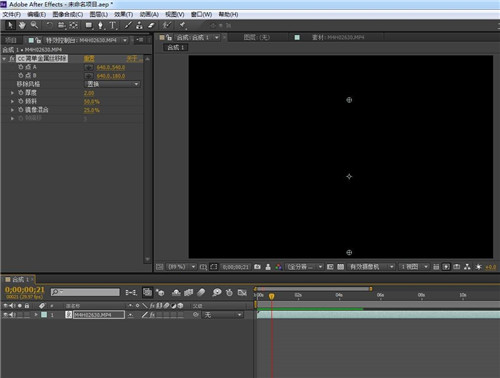The height and width of the screenshot is (378, 500).
Task: Take a snapshot with the camera icon
Action: coord(257,267)
